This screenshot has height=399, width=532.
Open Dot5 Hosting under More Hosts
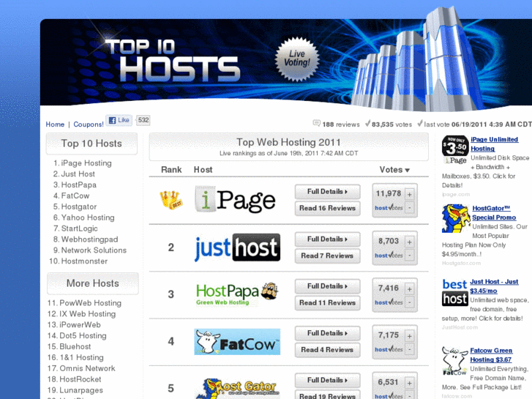(83, 335)
